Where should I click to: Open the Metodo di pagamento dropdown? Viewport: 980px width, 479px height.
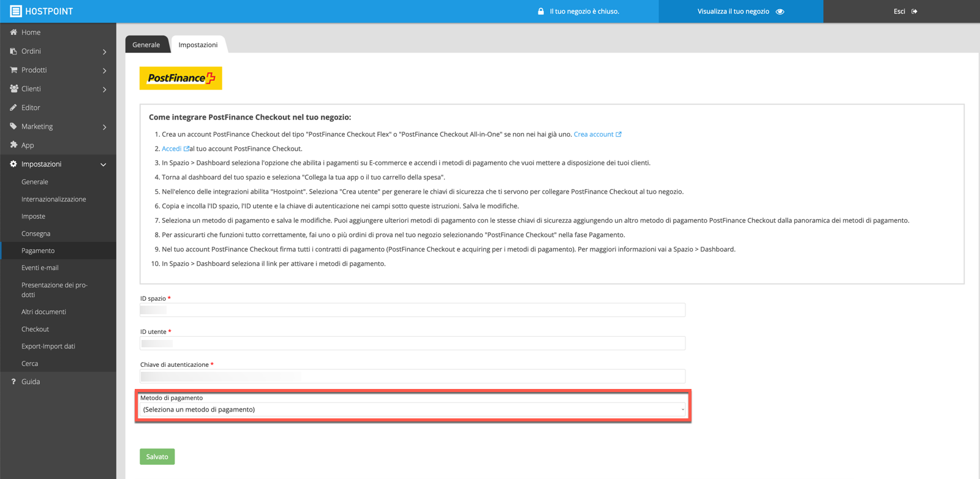click(413, 409)
